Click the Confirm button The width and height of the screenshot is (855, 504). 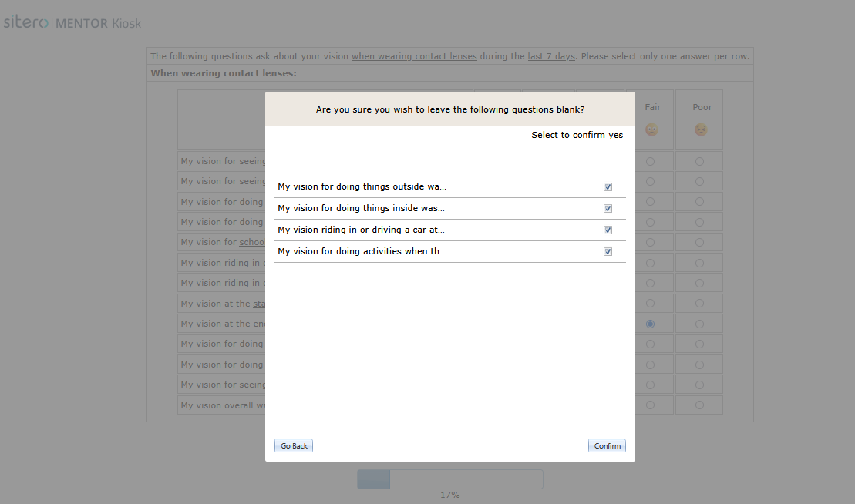607,445
